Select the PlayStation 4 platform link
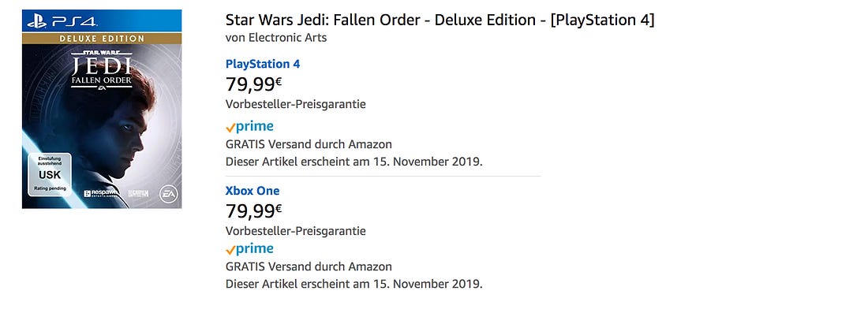 coord(263,64)
